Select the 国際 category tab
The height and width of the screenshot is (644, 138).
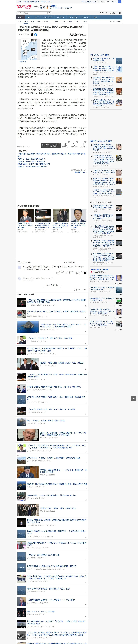tap(32, 21)
